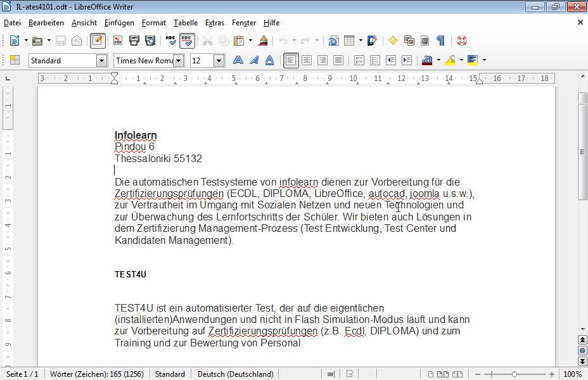Run the spelling and grammar check
The height and width of the screenshot is (380, 588).
coord(170,41)
